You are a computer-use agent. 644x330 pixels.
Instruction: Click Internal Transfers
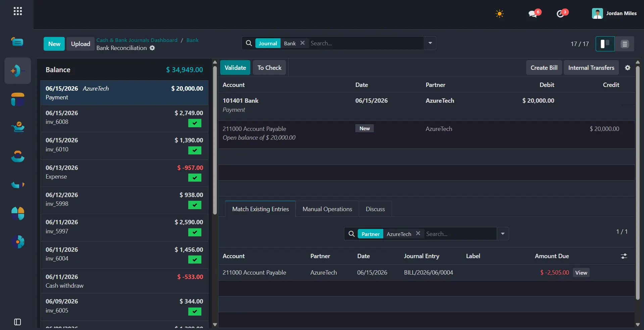(x=591, y=68)
